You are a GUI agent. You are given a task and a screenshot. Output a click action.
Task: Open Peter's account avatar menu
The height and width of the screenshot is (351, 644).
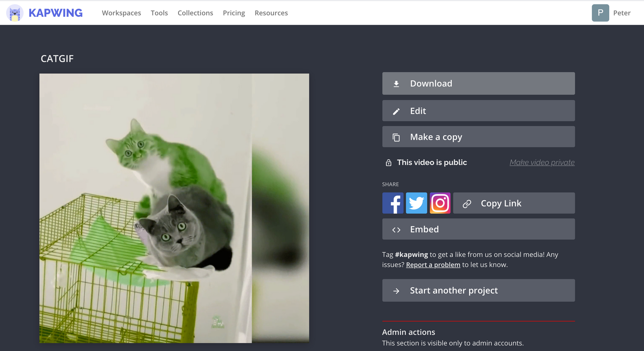pyautogui.click(x=600, y=13)
